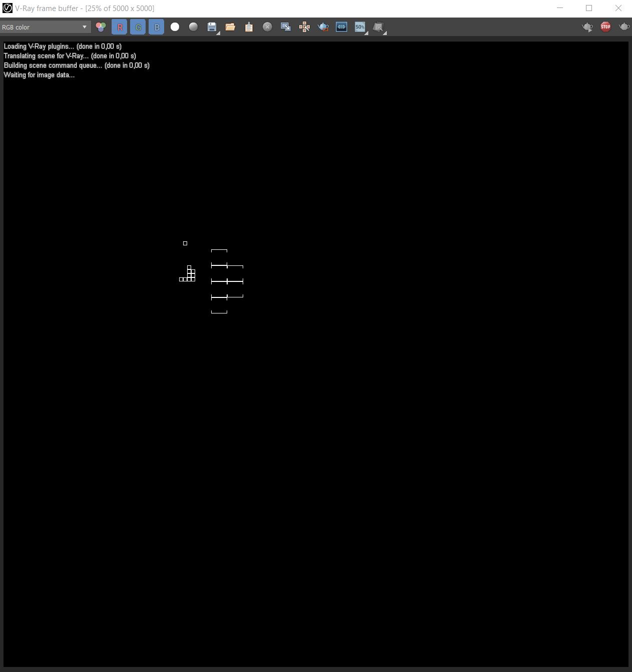Click the V-Ray logo in title bar

tap(8, 8)
